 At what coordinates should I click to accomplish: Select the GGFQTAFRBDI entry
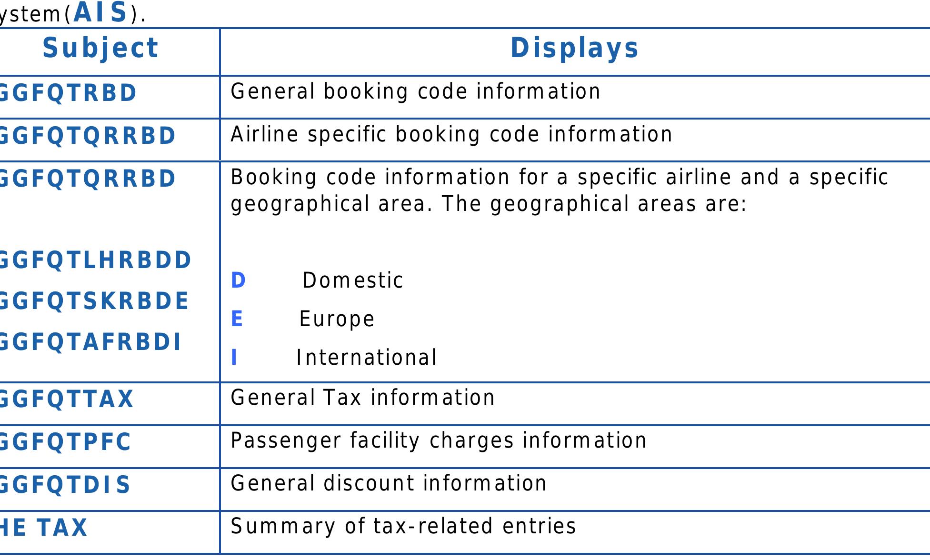[90, 342]
